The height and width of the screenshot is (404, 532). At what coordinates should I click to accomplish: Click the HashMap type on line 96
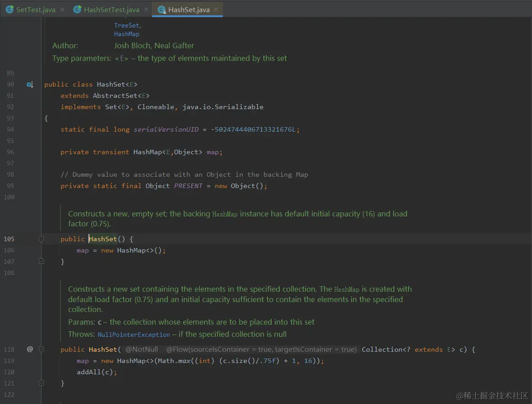coord(147,152)
